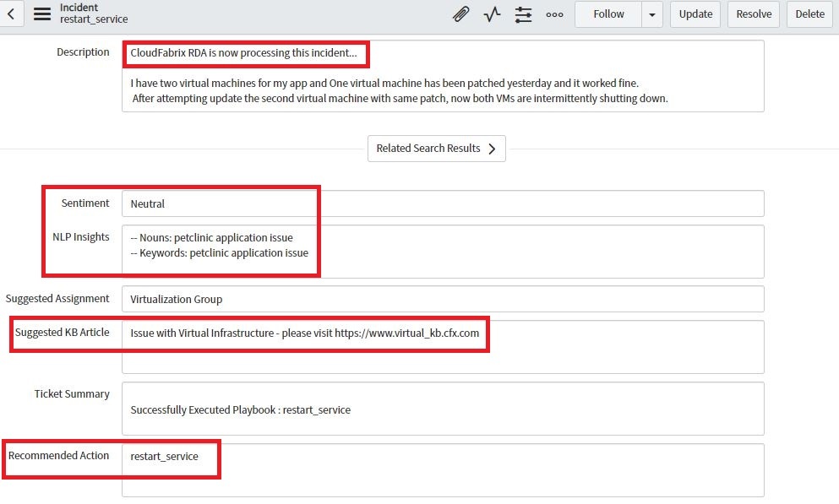The image size is (839, 504).
Task: Click the Ticket Summary text area
Action: 443,409
